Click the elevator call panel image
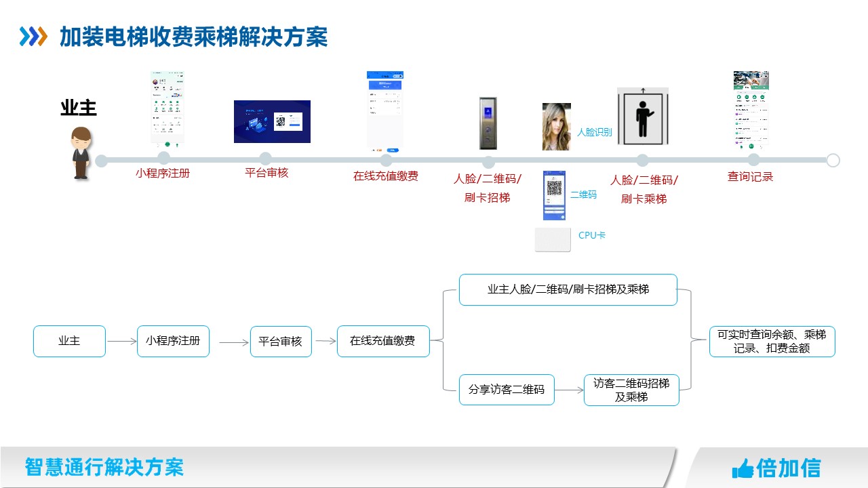This screenshot has height=488, width=868. click(488, 123)
